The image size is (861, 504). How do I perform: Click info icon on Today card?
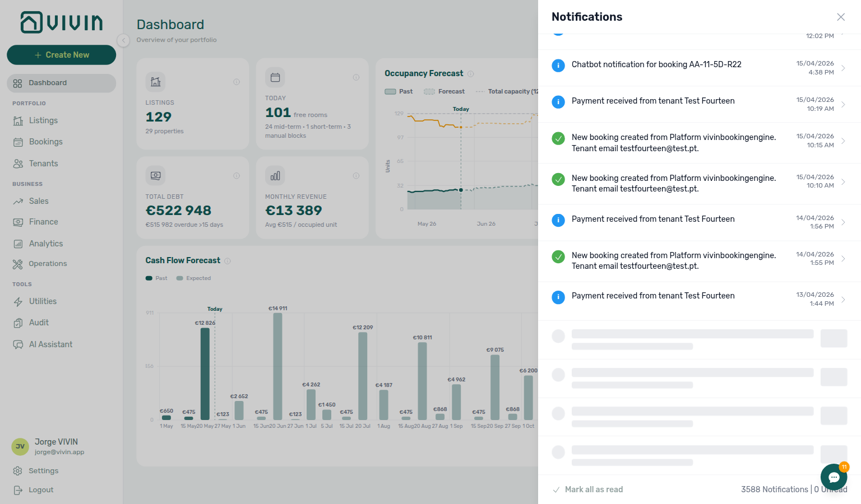point(356,77)
